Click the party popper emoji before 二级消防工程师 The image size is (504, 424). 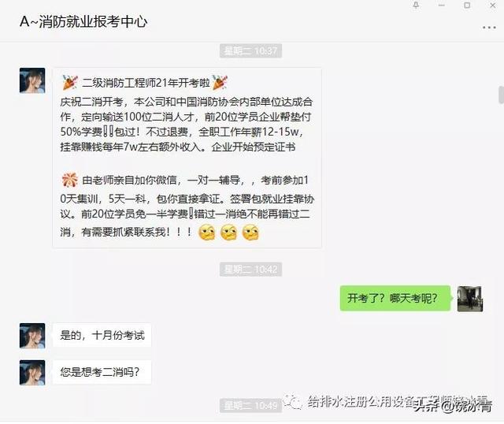70,82
